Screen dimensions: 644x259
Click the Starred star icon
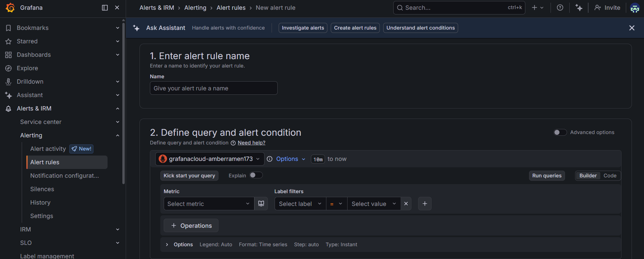pyautogui.click(x=8, y=41)
